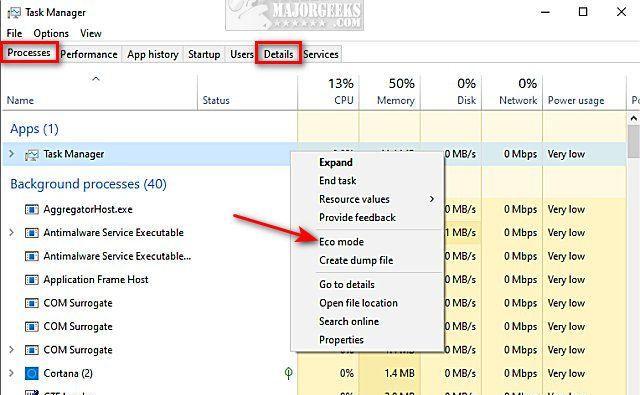
Task: Click the 1 MB/s disk value for Antimalware
Action: click(460, 233)
